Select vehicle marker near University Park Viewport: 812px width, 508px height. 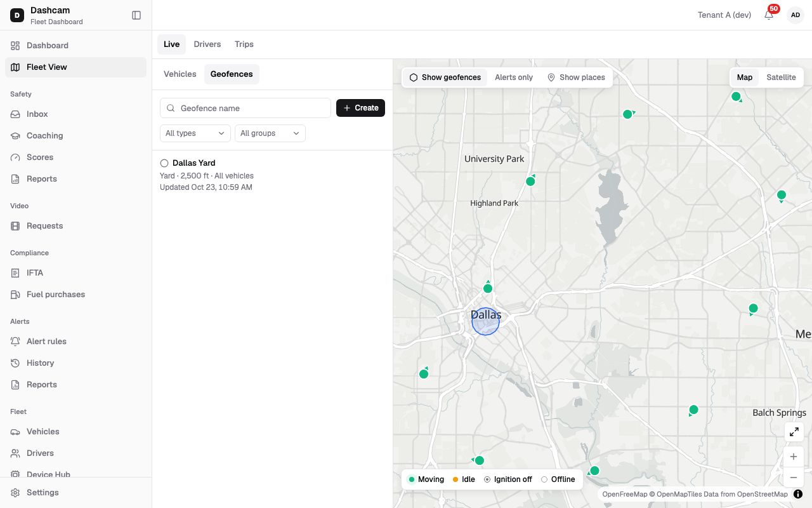530,182
